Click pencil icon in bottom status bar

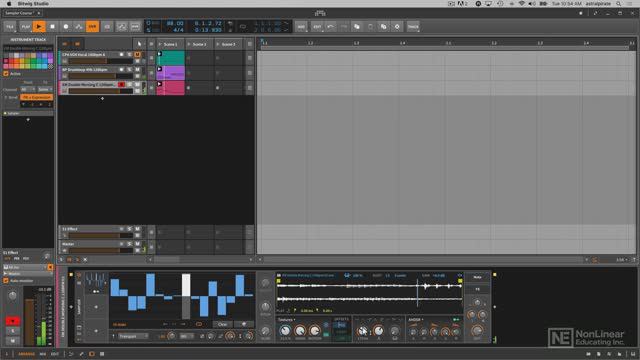(81, 354)
